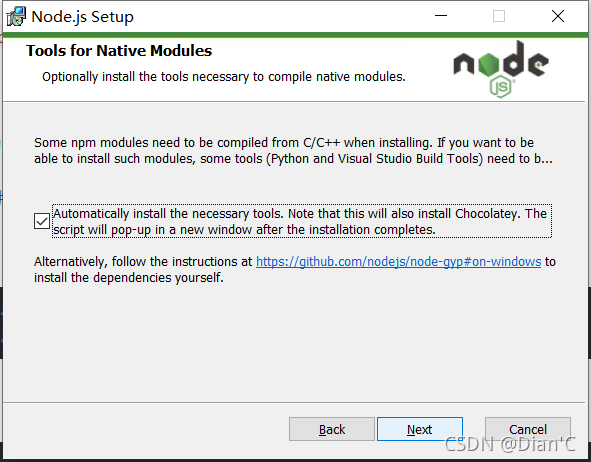Screen dimensions: 591x462
Task: Click the 'Some npm modules' description paragraph
Action: pyautogui.click(x=293, y=151)
